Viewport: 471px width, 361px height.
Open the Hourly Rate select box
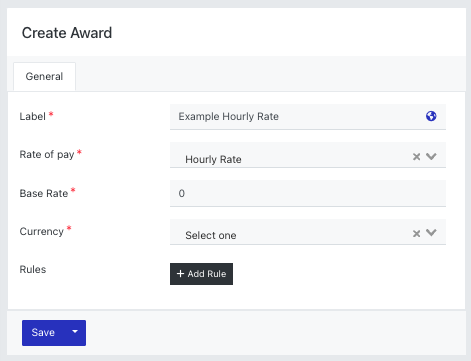290,155
